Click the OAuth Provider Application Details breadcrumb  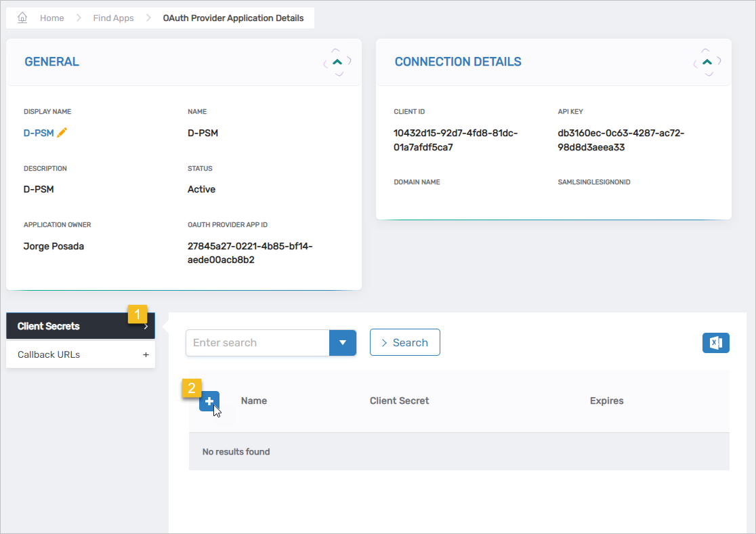233,18
